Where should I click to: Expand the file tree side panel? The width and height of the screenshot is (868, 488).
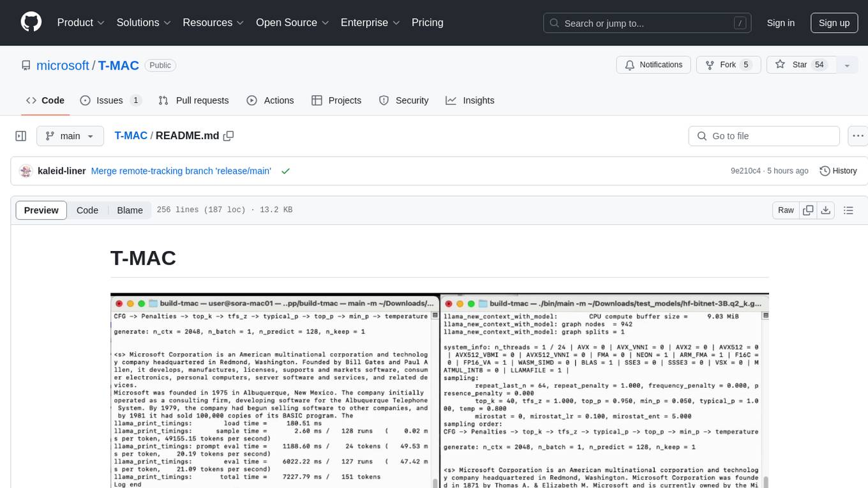coord(21,136)
